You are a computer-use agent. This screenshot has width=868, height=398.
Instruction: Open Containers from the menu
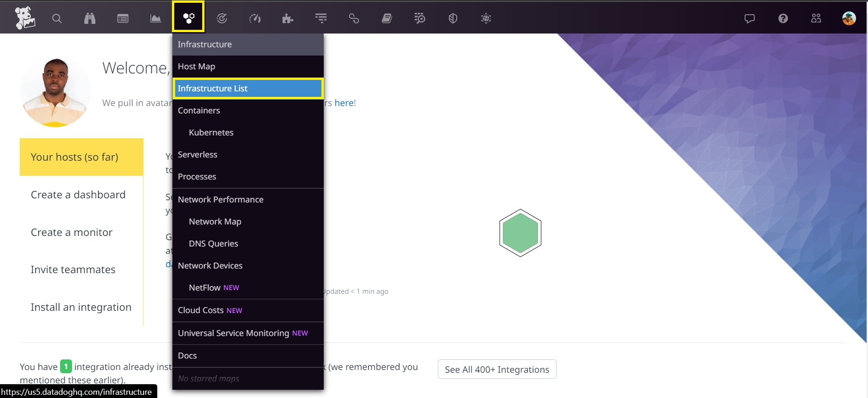248,111
